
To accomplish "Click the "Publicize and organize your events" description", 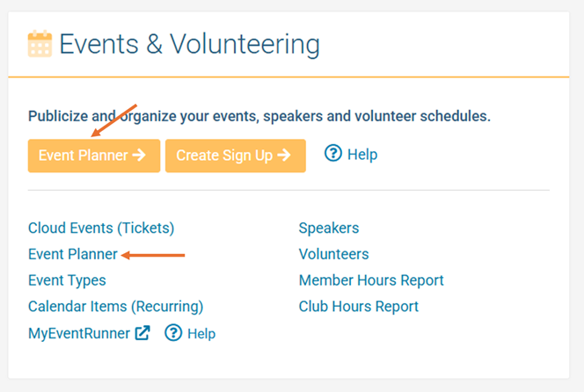I will 259,116.
